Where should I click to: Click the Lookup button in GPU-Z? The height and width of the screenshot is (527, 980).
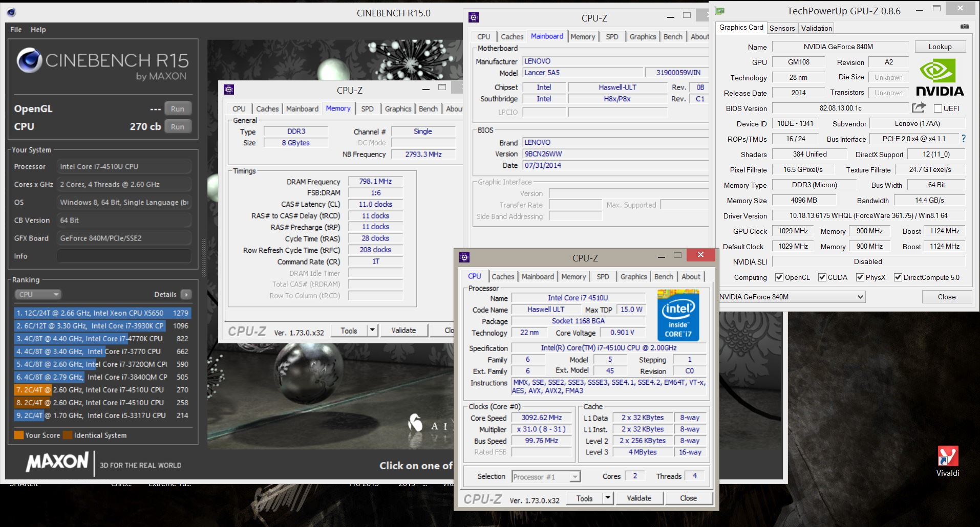[940, 47]
